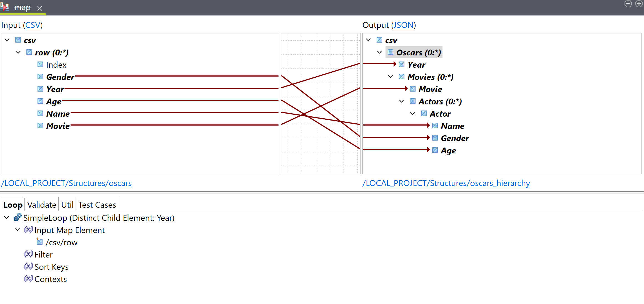Collapse the Movies (0:*) node
Screen dimensions: 644x304
[x=391, y=77]
